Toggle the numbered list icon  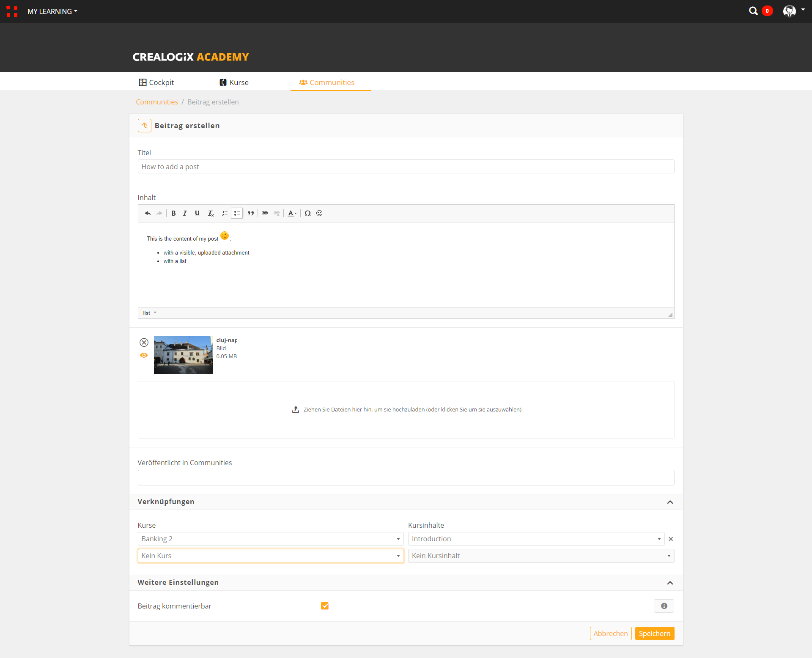click(225, 213)
